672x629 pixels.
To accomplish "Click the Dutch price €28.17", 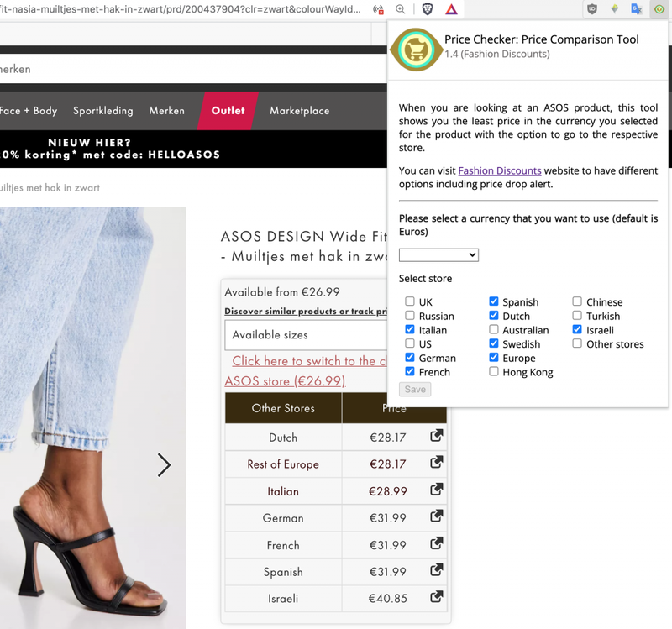I will pos(388,438).
